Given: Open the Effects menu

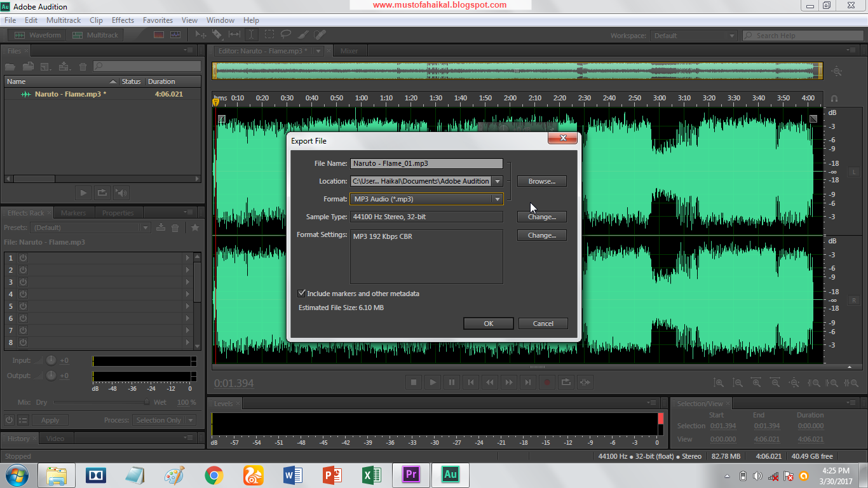Looking at the screenshot, I should point(123,20).
